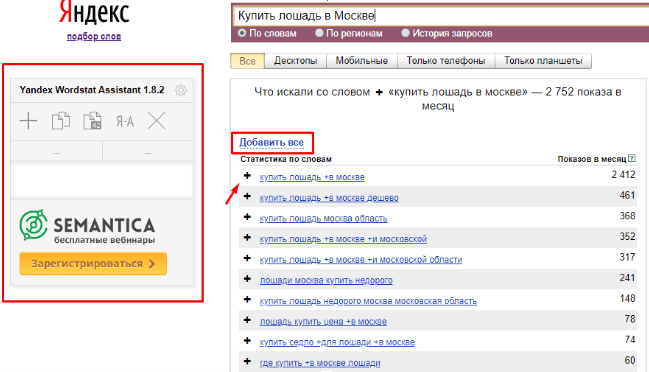Click the first column header in Assistant list
Screen dimensions: 649x372
[56, 151]
